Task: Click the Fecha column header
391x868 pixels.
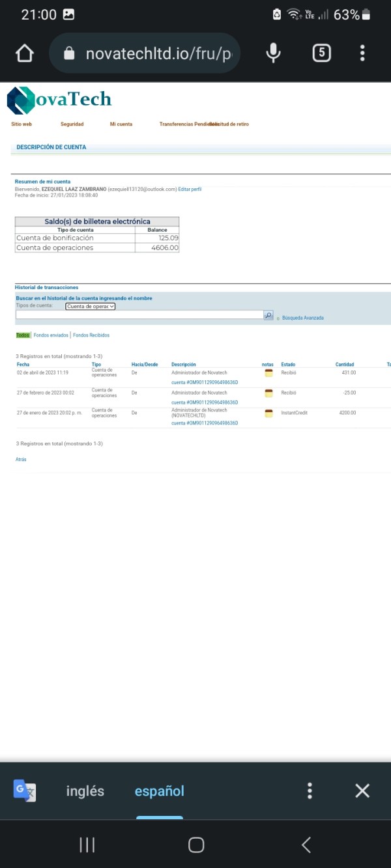Action: 23,365
